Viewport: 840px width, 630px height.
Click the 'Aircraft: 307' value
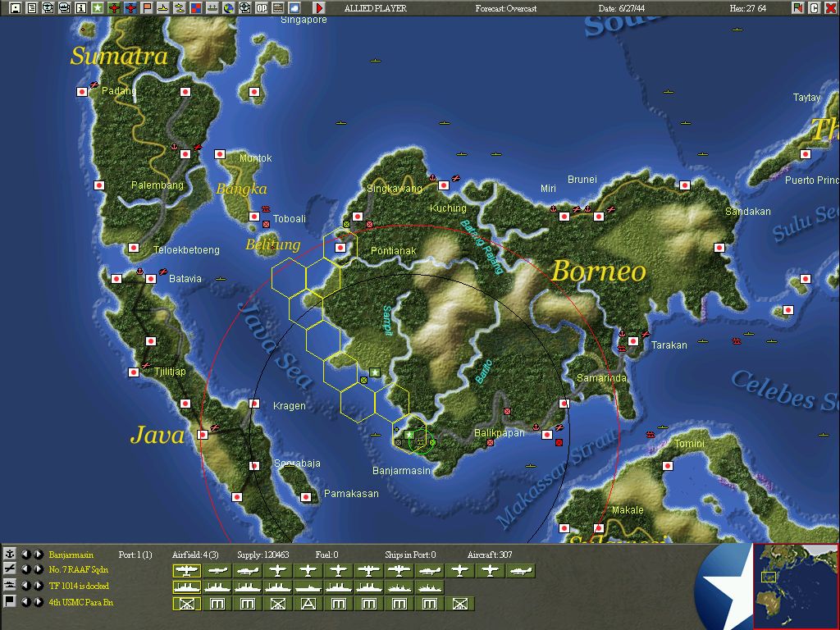click(490, 555)
